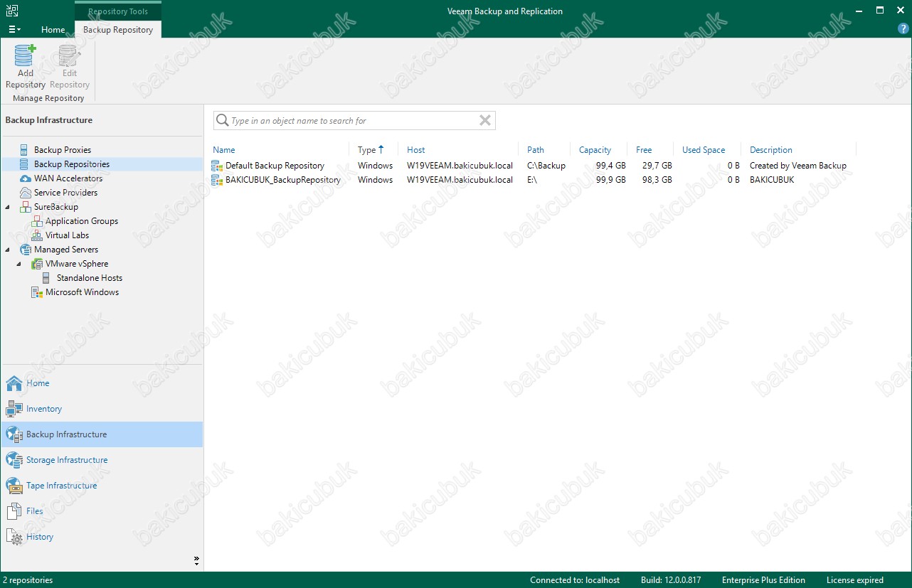Click the Repository Tools contextual tab

point(118,11)
